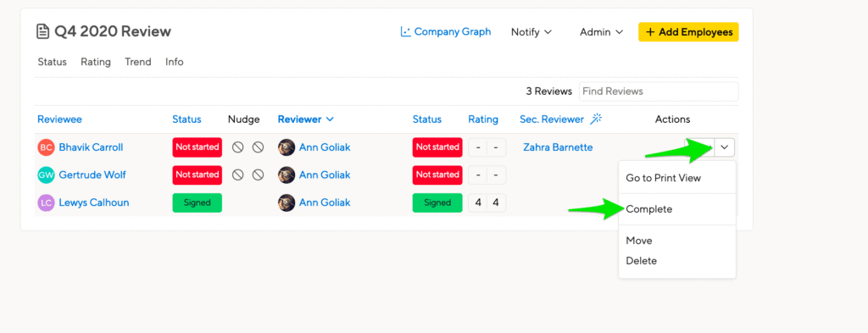Click reviewer Signed badge for Lewys Calhoun

(437, 203)
